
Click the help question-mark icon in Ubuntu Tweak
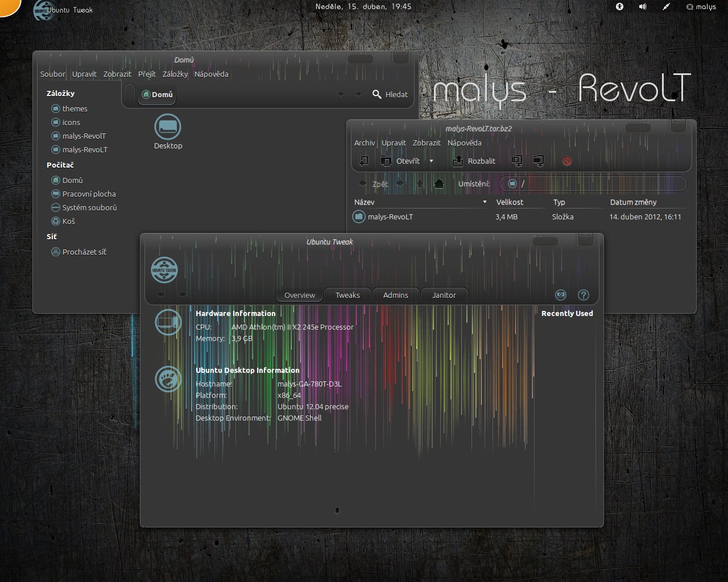(x=583, y=295)
